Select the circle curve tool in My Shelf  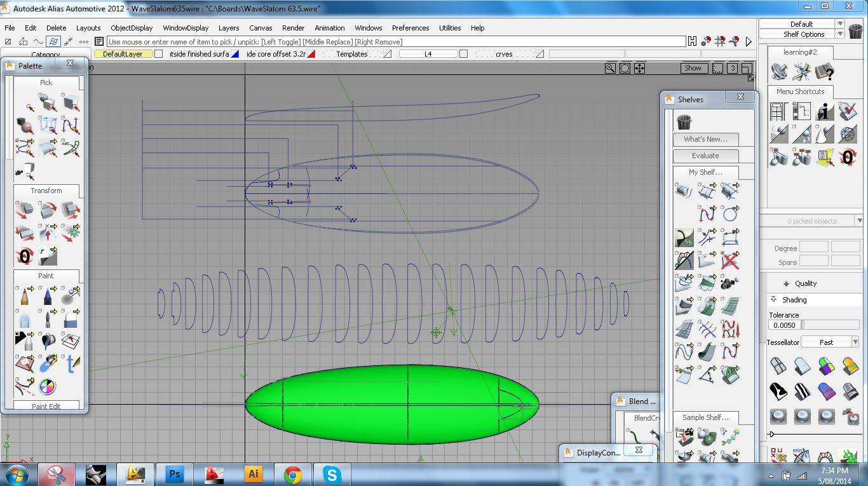pos(730,213)
